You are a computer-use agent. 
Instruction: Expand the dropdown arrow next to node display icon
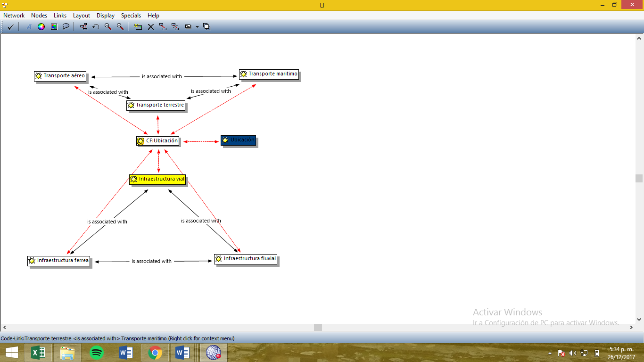197,27
